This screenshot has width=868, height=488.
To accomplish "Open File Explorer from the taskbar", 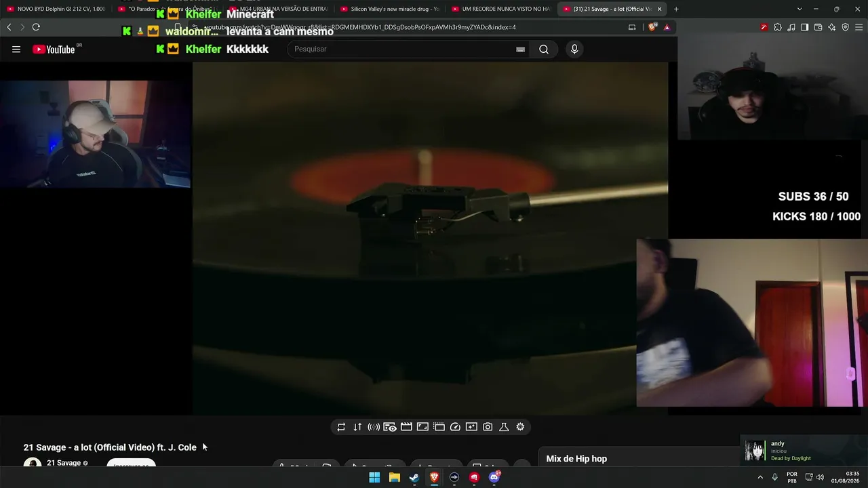I will pyautogui.click(x=395, y=477).
